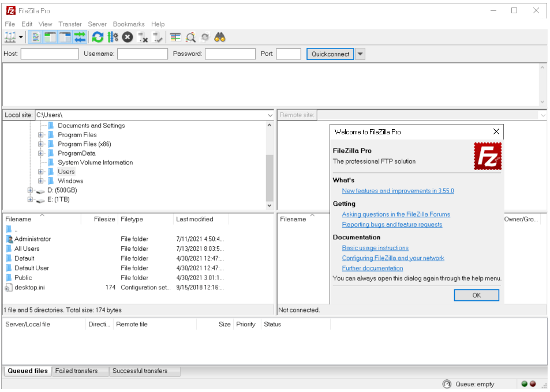Expand the Program Files tree node
The height and width of the screenshot is (392, 550).
41,135
